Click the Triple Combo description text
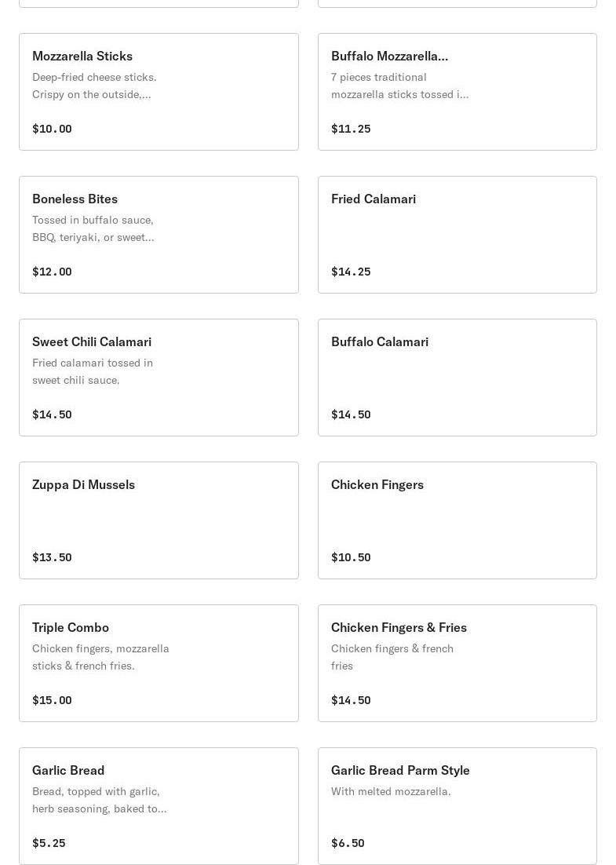 point(100,657)
